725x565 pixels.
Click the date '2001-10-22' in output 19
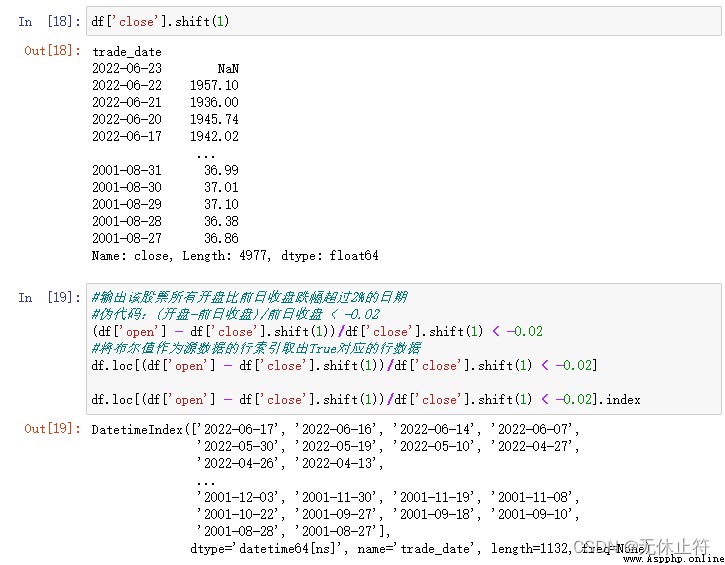[239, 514]
